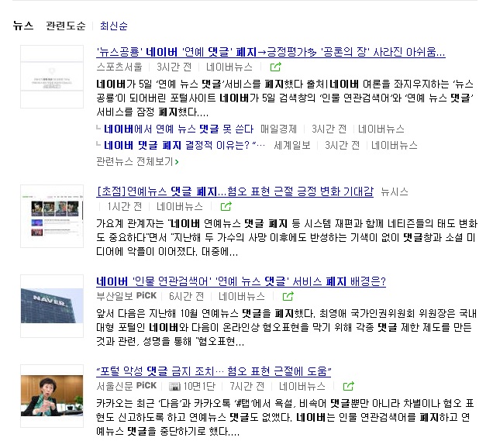Open 네이버뉴스 link for 뉴시스 article

pos(180,206)
